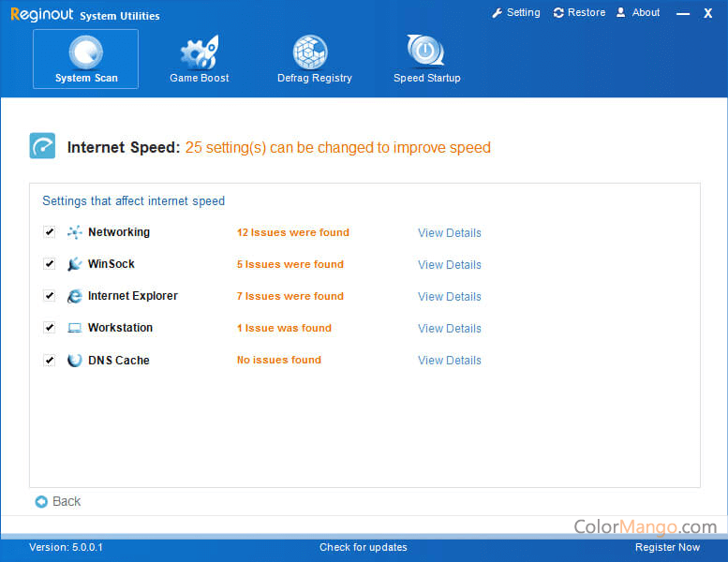Switch to Speed Startup tab label

coord(426,78)
